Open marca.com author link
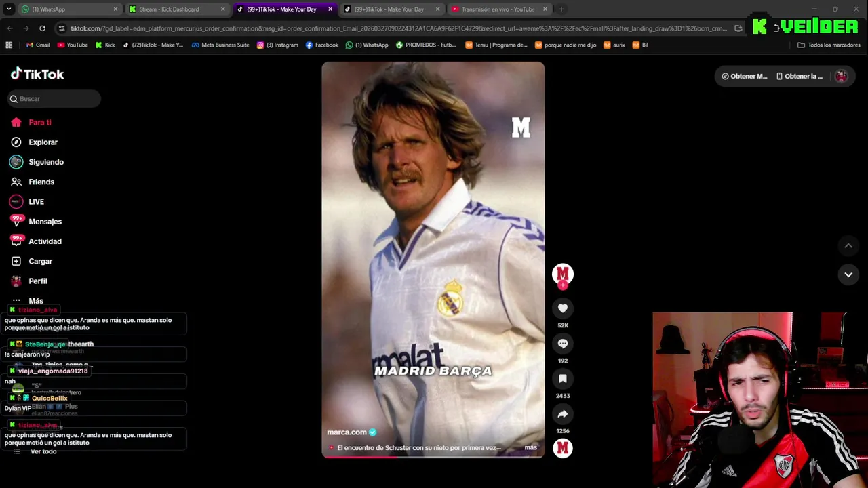 [x=347, y=432]
